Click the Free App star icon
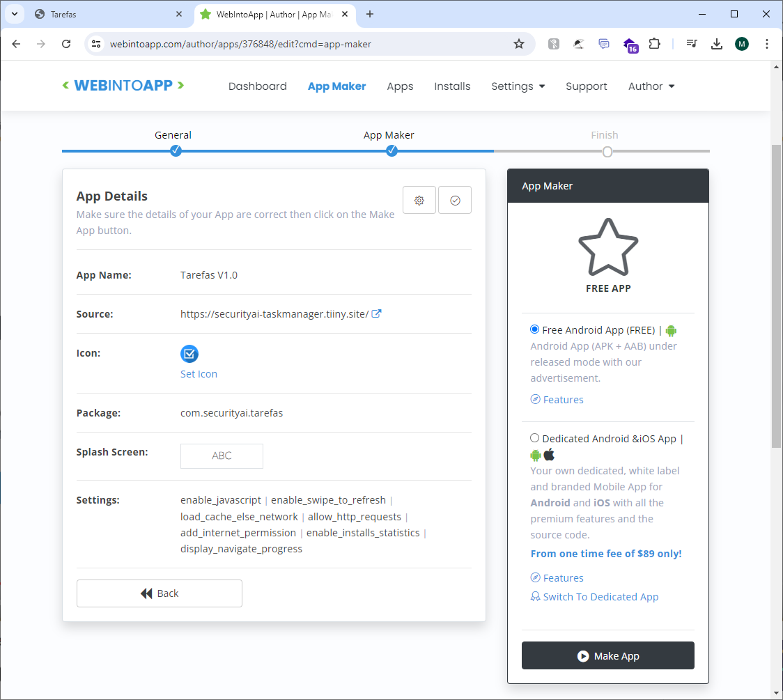This screenshot has height=700, width=783. (x=607, y=247)
